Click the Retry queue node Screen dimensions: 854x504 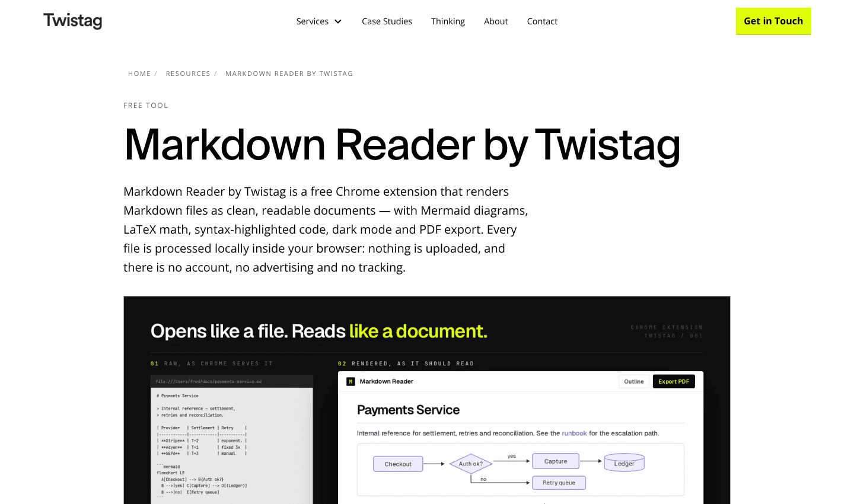coord(559,483)
